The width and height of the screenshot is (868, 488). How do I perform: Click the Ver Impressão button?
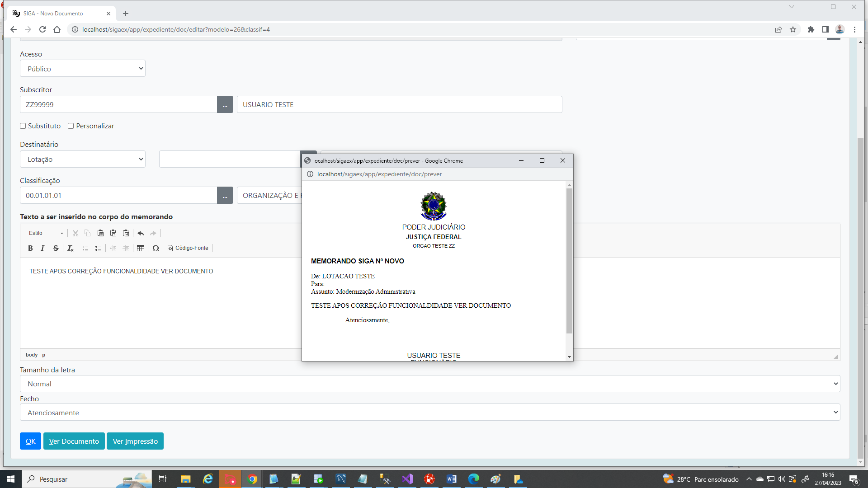click(135, 441)
